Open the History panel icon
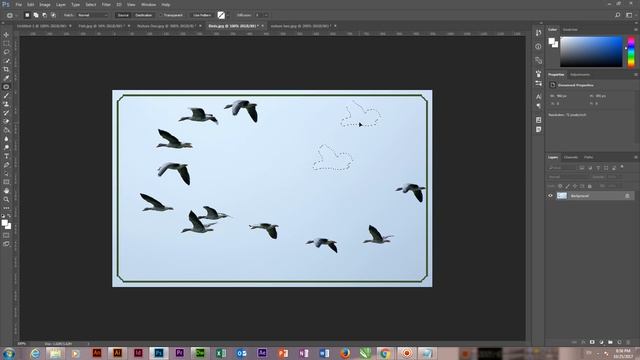The height and width of the screenshot is (360, 640). (538, 33)
